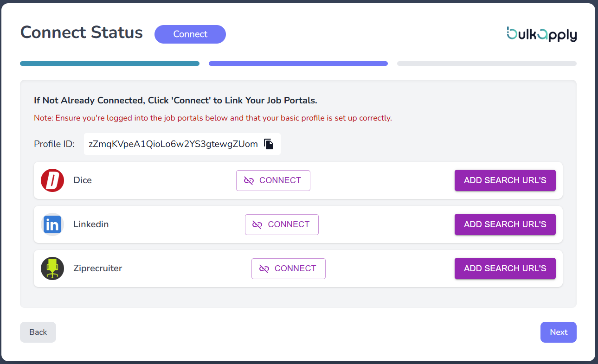This screenshot has height=364, width=598.
Task: Go Back to previous step
Action: click(x=38, y=332)
